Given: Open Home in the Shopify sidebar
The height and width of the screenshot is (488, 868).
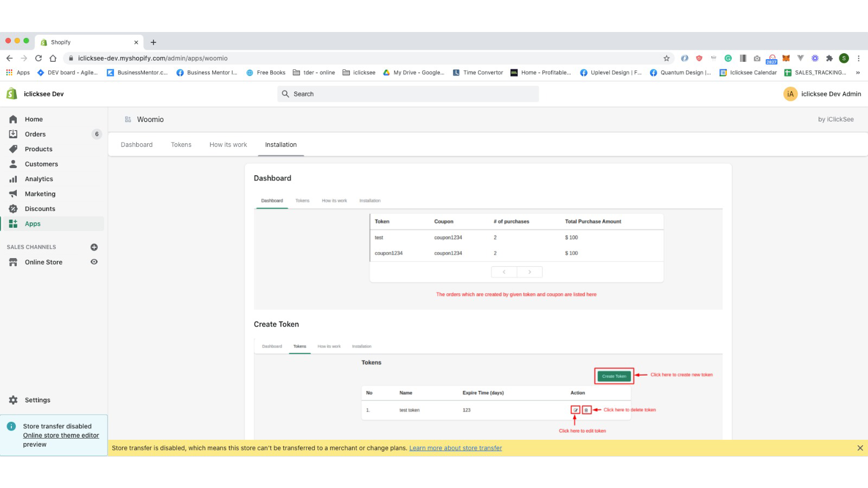Looking at the screenshot, I should 33,119.
